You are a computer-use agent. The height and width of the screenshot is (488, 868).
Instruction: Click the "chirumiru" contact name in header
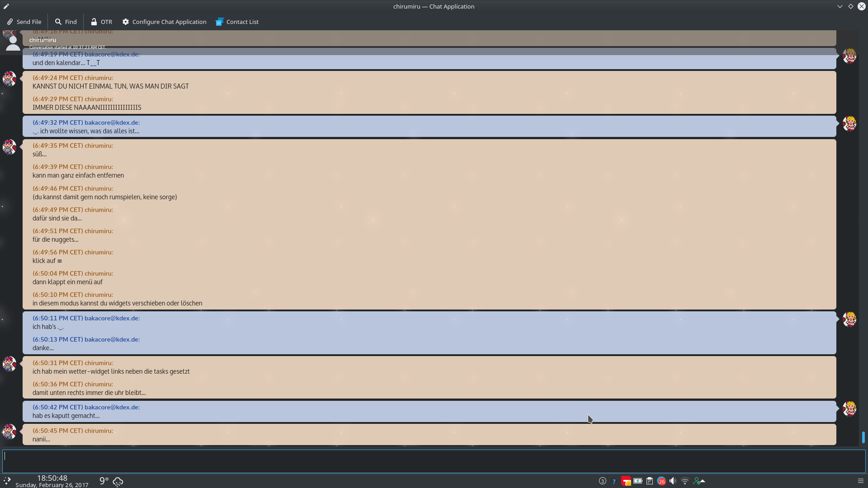[x=42, y=40]
